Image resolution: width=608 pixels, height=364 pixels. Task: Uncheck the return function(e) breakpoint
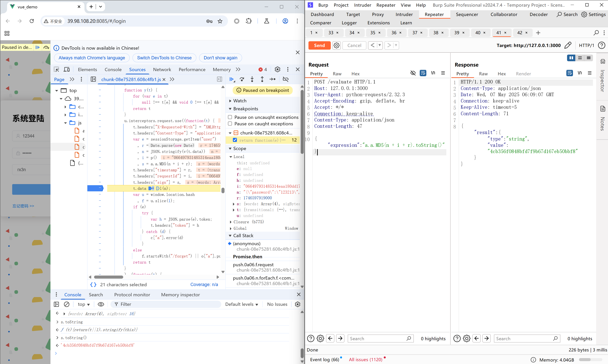pyautogui.click(x=235, y=140)
